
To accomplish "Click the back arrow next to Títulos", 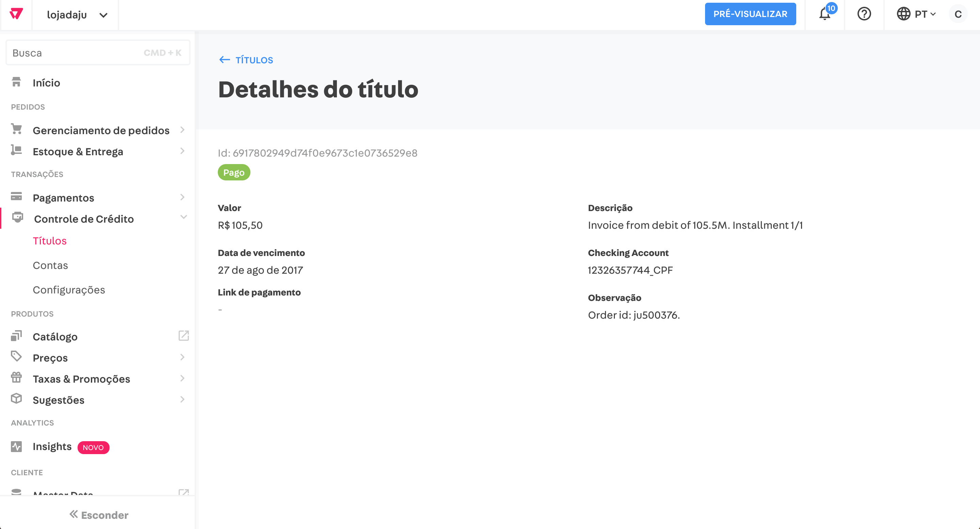I will [225, 60].
